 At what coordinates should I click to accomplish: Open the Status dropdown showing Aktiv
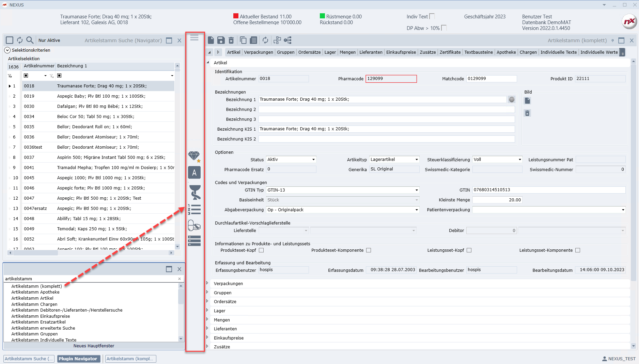(x=313, y=160)
